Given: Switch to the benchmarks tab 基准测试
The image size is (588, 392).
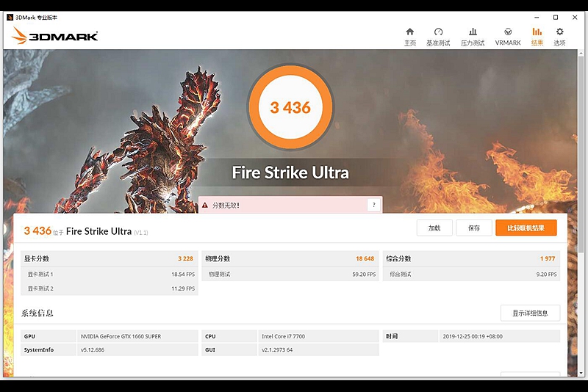Looking at the screenshot, I should point(438,37).
